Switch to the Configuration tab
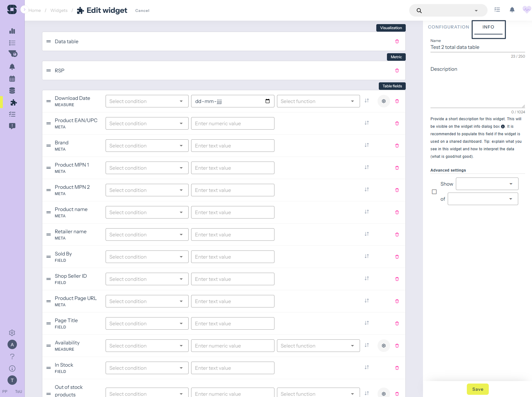This screenshot has height=397, width=532. pos(448,27)
